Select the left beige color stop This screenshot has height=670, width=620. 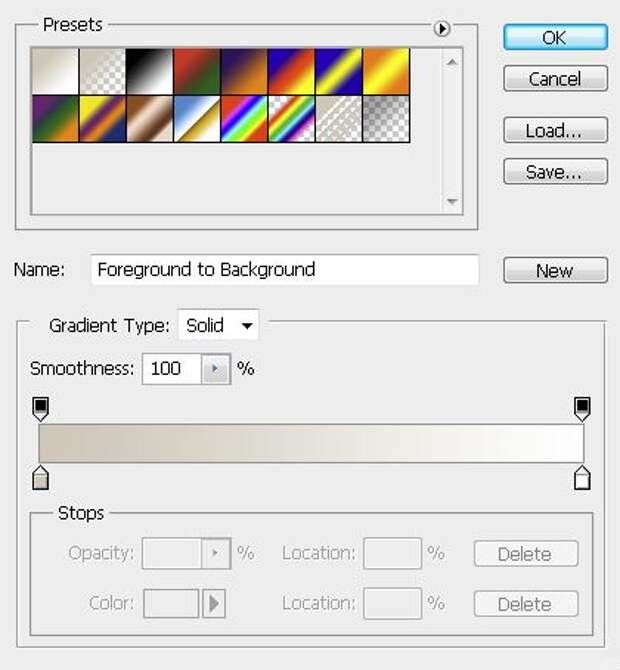(41, 478)
